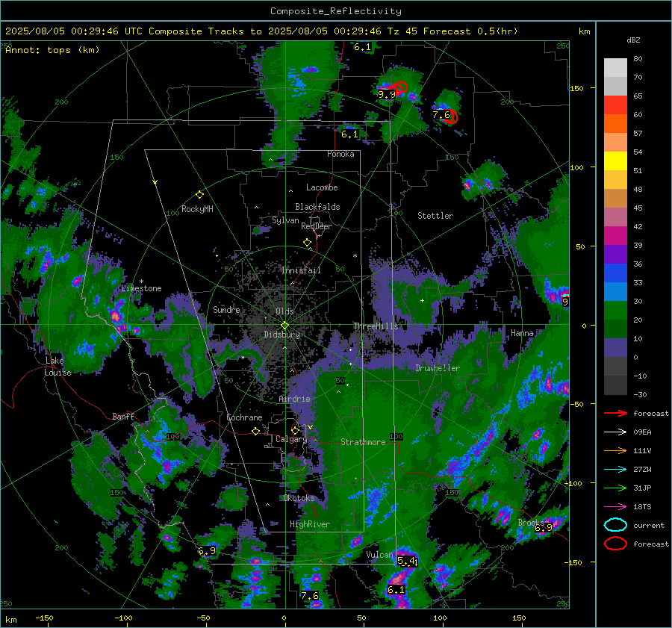The width and height of the screenshot is (672, 628).
Task: Click the Limestone label on the map
Action: pos(141,288)
